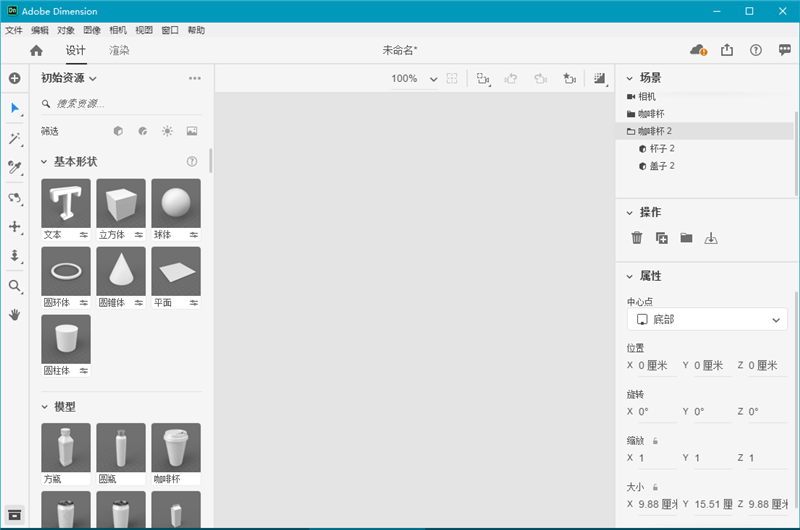Toggle filter for images in assets

192,131
